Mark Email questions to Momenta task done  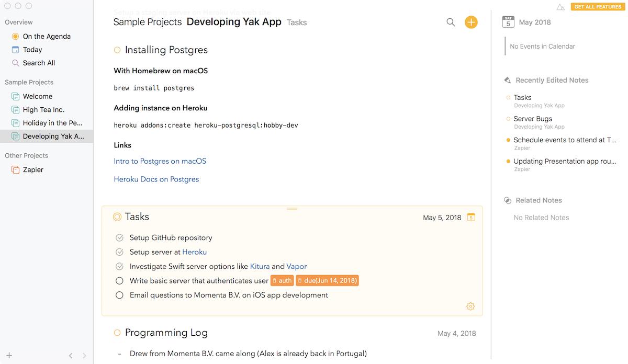point(120,295)
